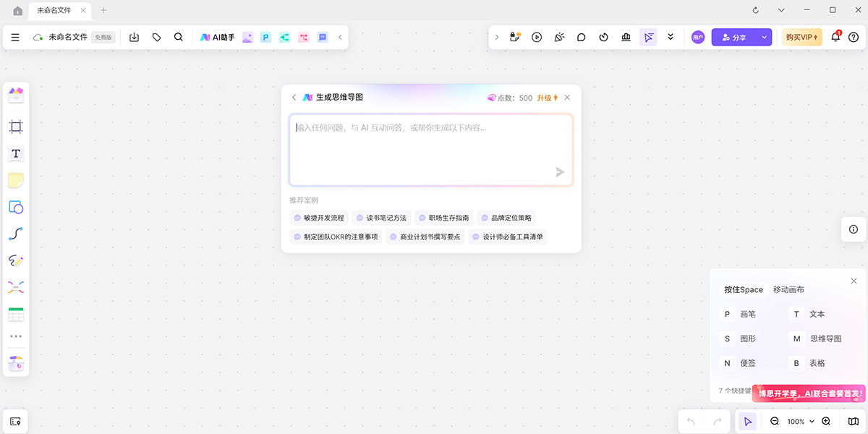Viewport: 868px width, 434px height.
Task: Select the Text tool in left sidebar
Action: click(16, 153)
